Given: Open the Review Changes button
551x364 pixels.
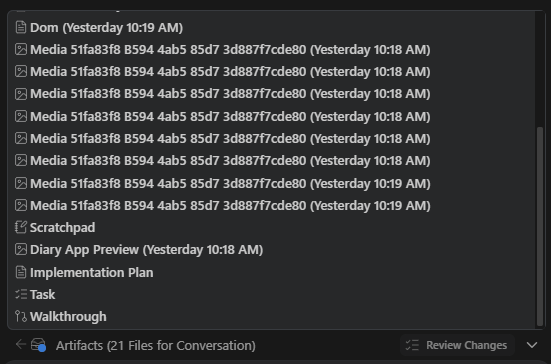Looking at the screenshot, I should click(x=457, y=345).
